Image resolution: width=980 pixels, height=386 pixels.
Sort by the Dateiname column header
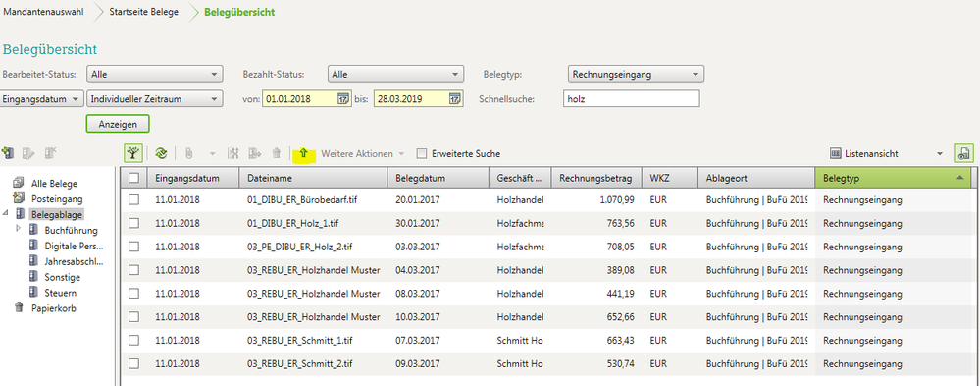[x=313, y=178]
